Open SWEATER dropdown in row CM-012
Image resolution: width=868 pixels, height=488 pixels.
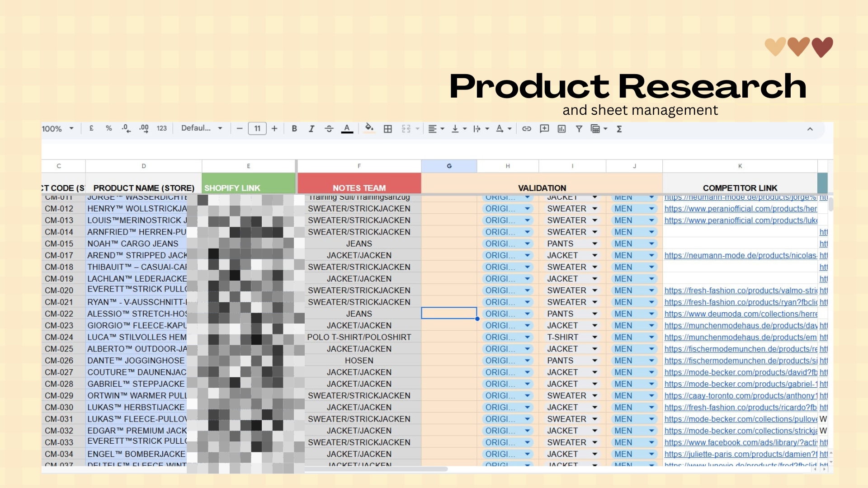(x=595, y=209)
